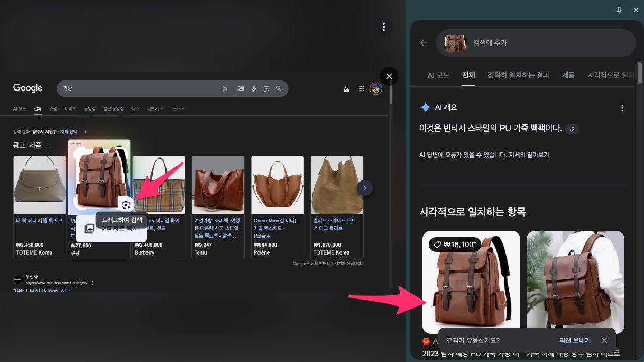Open the Temu brown leather tote image
The width and height of the screenshot is (644, 362).
click(x=218, y=185)
